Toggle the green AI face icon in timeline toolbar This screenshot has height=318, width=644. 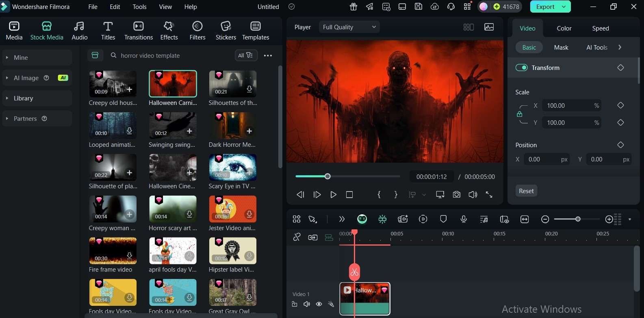(362, 219)
